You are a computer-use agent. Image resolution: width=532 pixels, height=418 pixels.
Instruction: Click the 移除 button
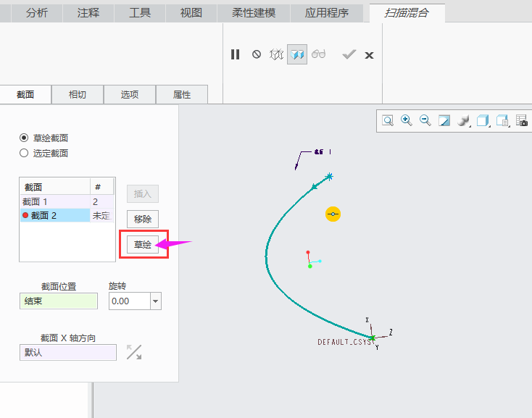coord(143,219)
